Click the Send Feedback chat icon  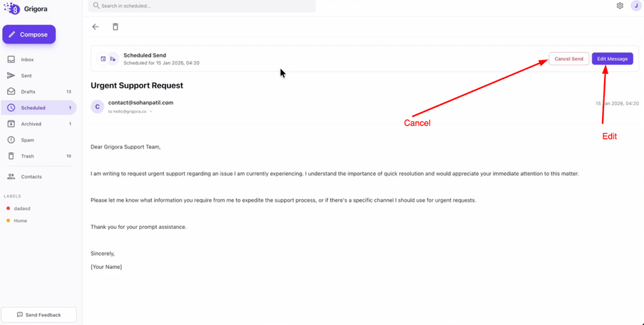(x=20, y=314)
